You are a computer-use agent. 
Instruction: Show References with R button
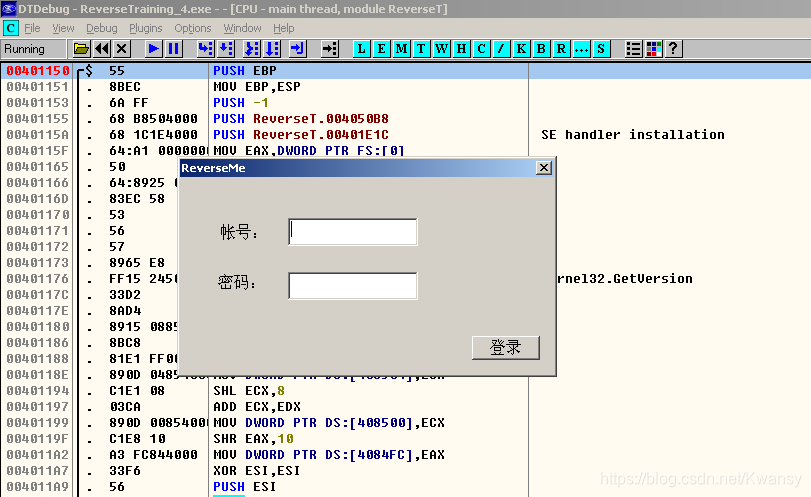[x=561, y=49]
